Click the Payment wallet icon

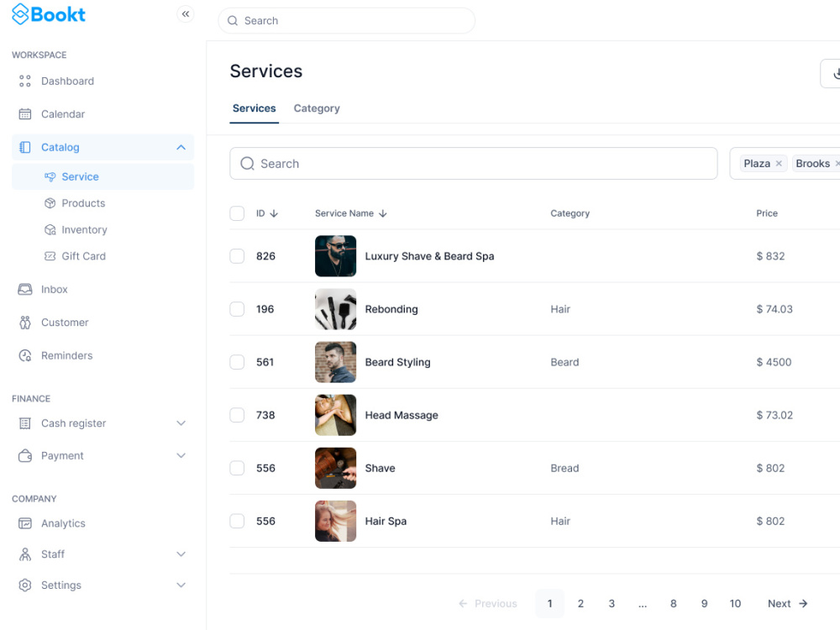(x=24, y=456)
